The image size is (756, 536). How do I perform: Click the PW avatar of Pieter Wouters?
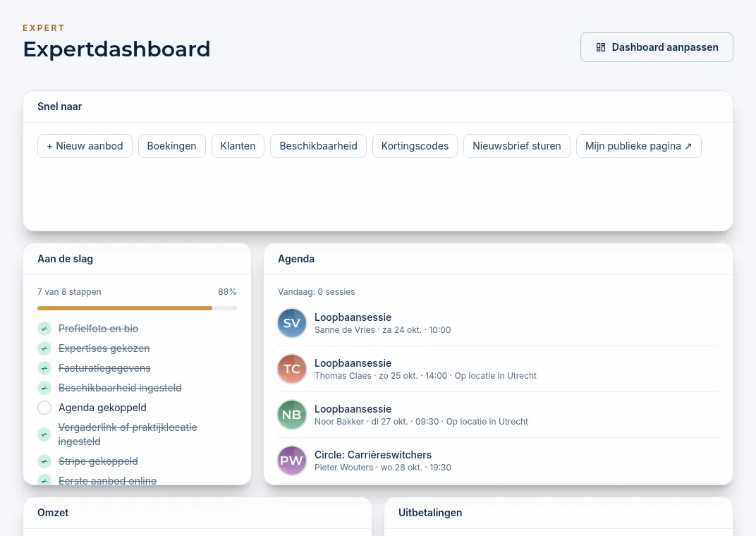[x=292, y=461]
